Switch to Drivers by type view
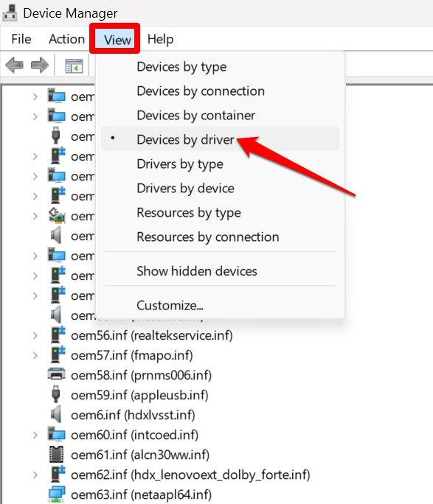 tap(220, 164)
